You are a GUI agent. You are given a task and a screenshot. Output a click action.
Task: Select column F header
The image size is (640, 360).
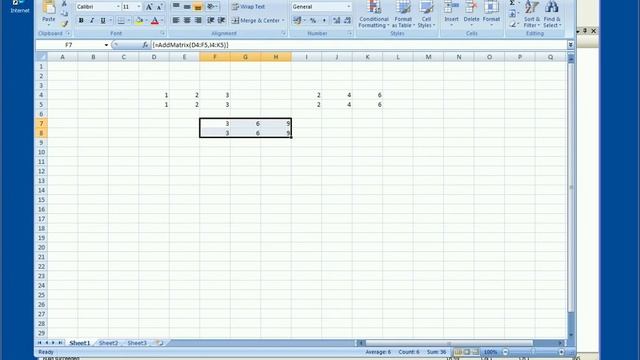click(x=215, y=57)
